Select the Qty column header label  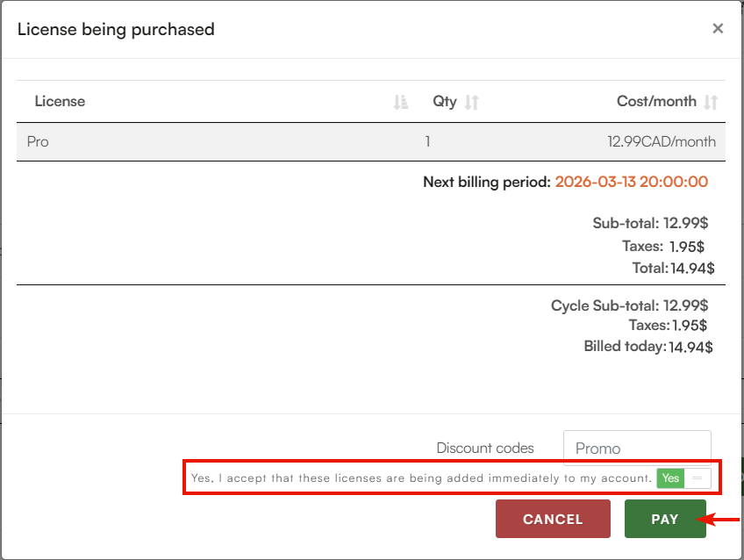(x=445, y=101)
